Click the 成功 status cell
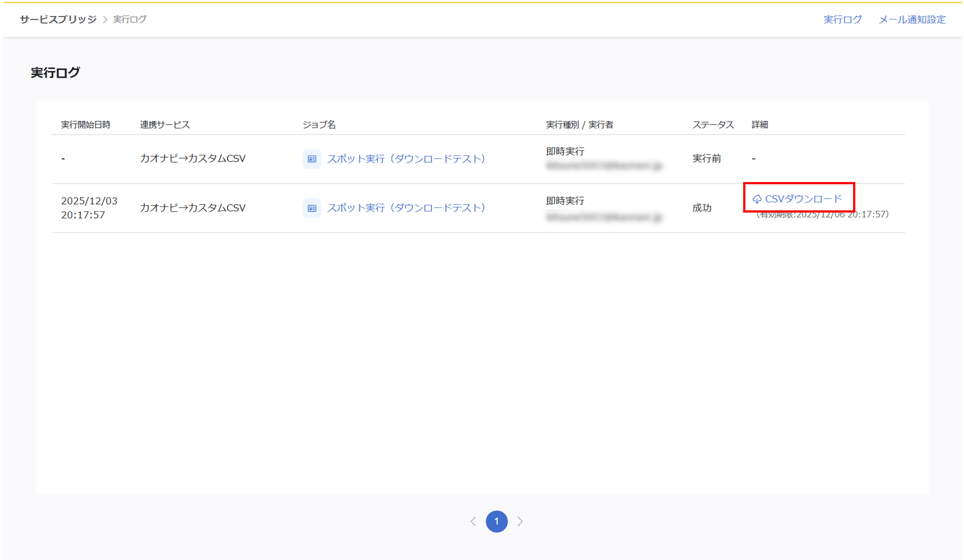Image resolution: width=964 pixels, height=560 pixels. point(701,208)
